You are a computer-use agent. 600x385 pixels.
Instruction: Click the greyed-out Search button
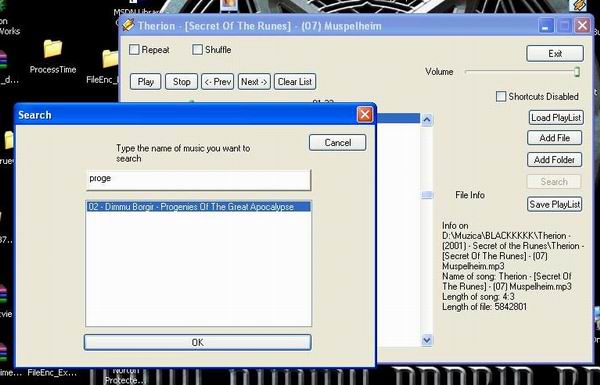point(554,182)
